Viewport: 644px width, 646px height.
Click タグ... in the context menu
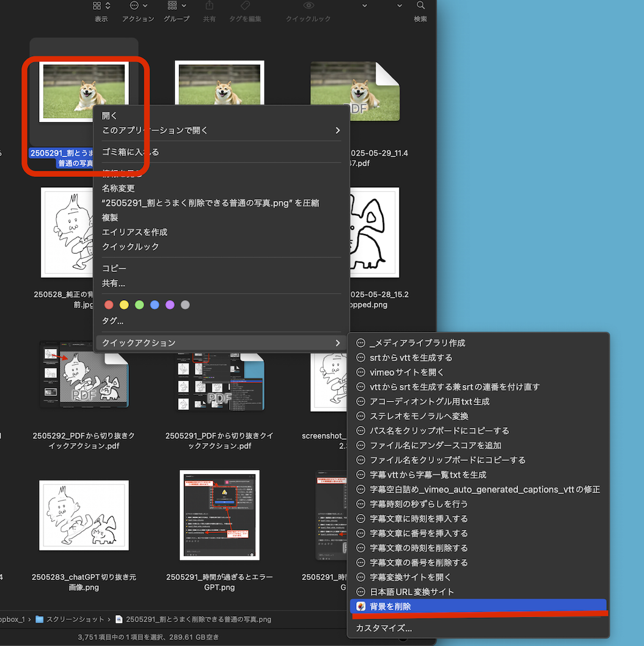pyautogui.click(x=113, y=321)
